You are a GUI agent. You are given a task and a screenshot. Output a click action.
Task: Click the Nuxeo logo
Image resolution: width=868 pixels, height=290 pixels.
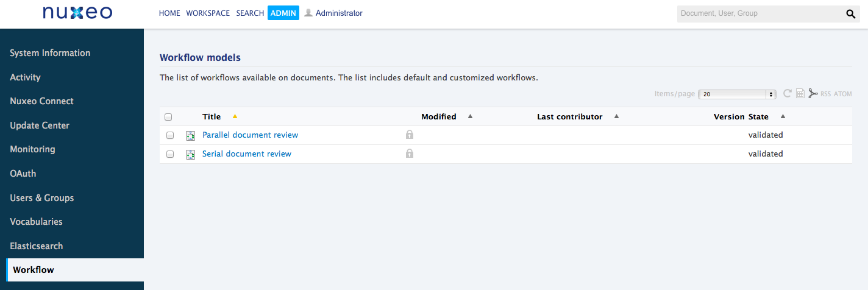77,13
